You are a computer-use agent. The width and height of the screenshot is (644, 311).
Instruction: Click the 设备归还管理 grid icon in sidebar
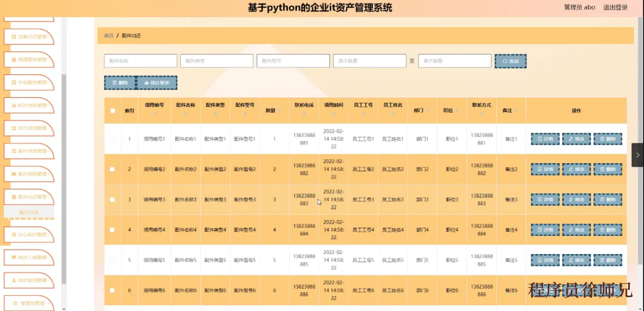click(x=14, y=37)
